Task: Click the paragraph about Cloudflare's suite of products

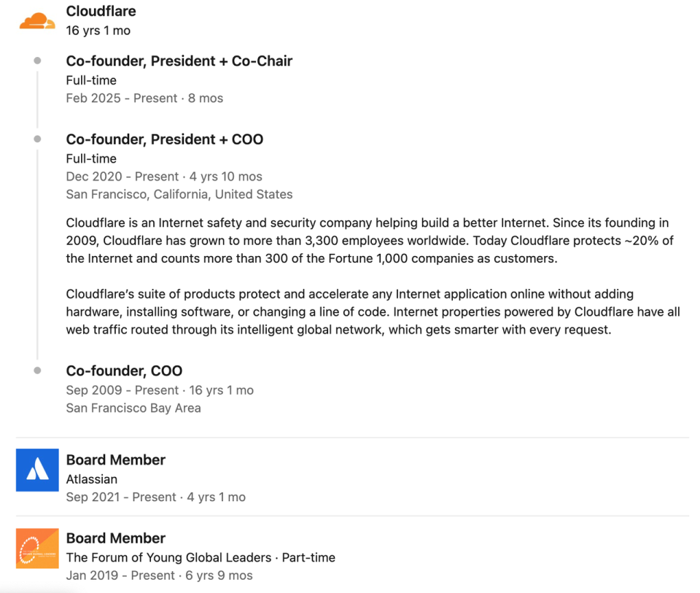Action: [x=373, y=311]
